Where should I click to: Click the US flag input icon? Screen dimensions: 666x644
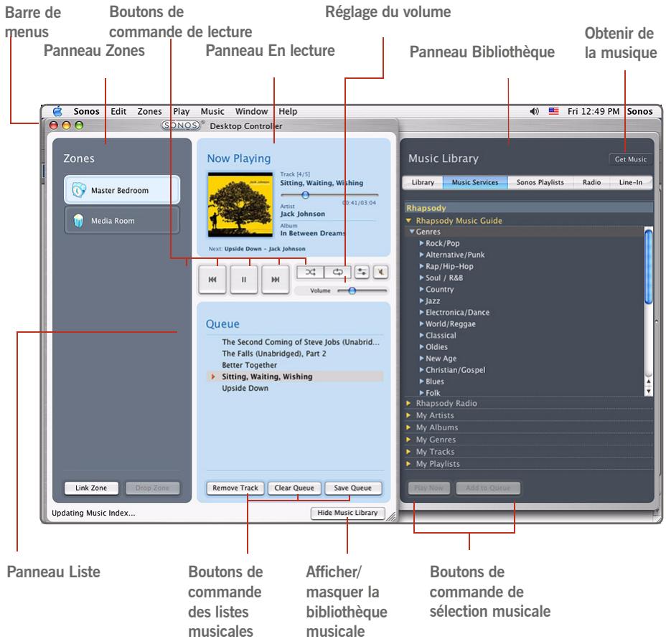(553, 111)
